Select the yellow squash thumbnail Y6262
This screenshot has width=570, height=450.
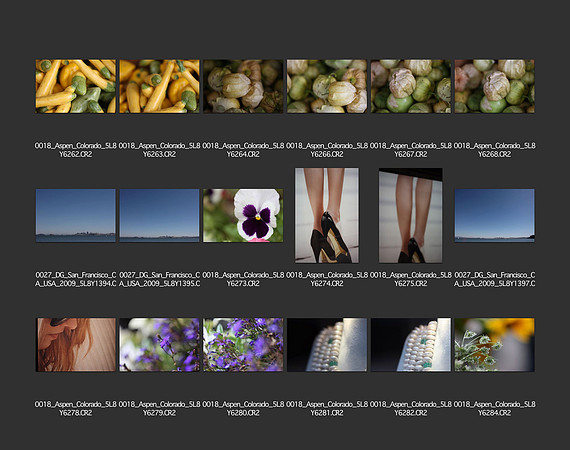click(76, 86)
